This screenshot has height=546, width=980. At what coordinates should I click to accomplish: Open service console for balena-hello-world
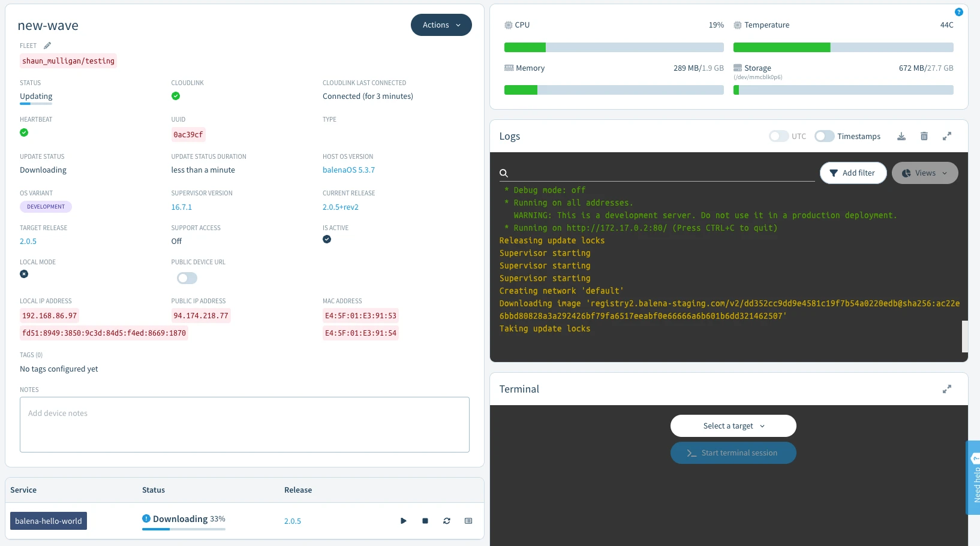[468, 521]
